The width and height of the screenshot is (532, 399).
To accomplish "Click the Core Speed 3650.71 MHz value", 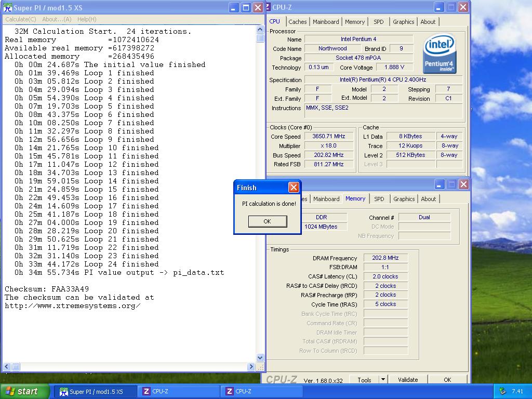I will 328,137.
